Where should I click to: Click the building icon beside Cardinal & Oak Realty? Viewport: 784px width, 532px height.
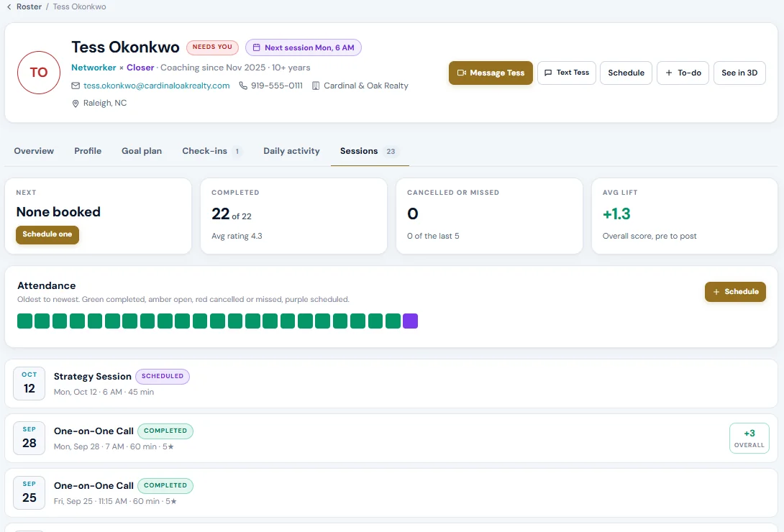pos(316,86)
